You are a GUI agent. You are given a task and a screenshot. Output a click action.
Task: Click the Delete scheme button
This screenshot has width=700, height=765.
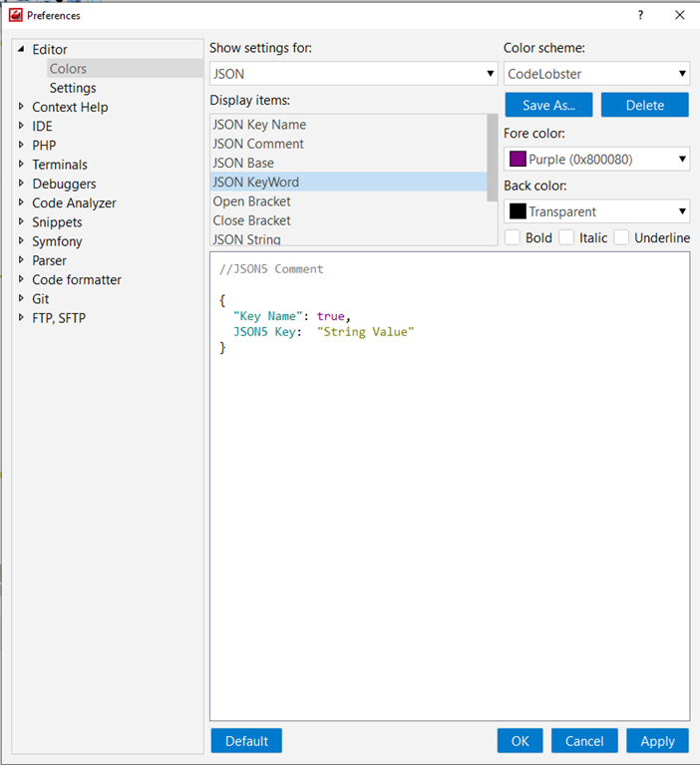[645, 105]
